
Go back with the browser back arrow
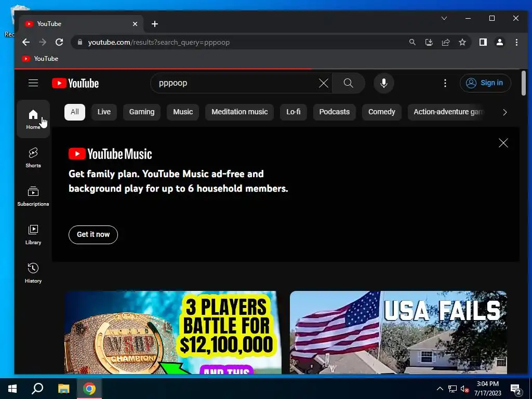pyautogui.click(x=26, y=42)
